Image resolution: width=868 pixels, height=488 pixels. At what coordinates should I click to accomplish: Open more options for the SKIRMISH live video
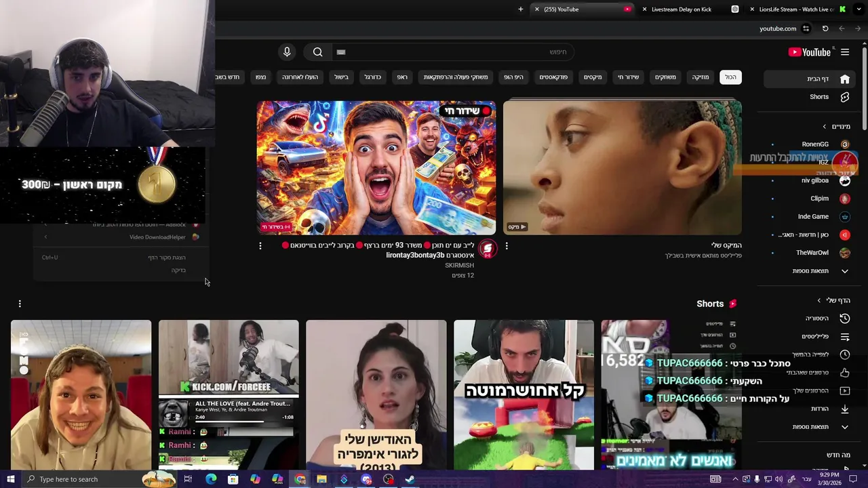point(260,246)
